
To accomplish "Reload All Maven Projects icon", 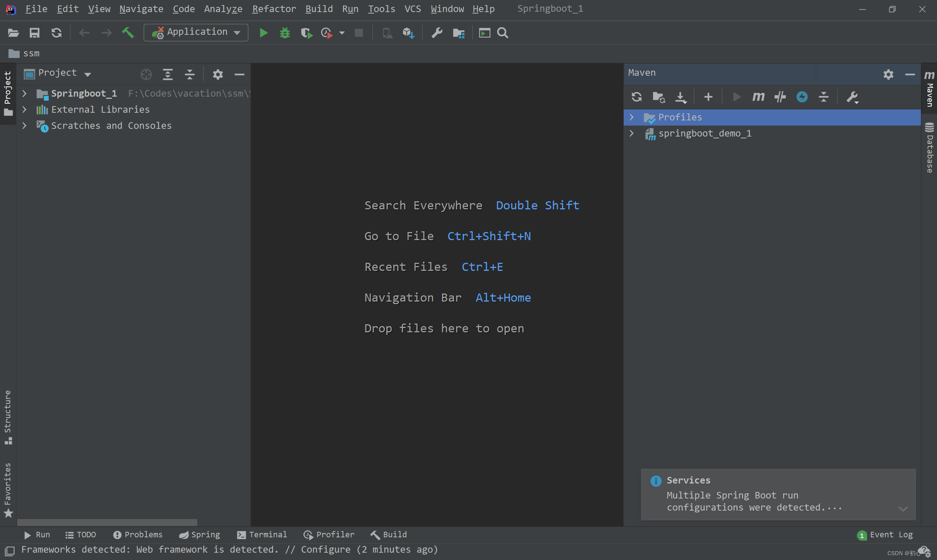I will (x=636, y=97).
